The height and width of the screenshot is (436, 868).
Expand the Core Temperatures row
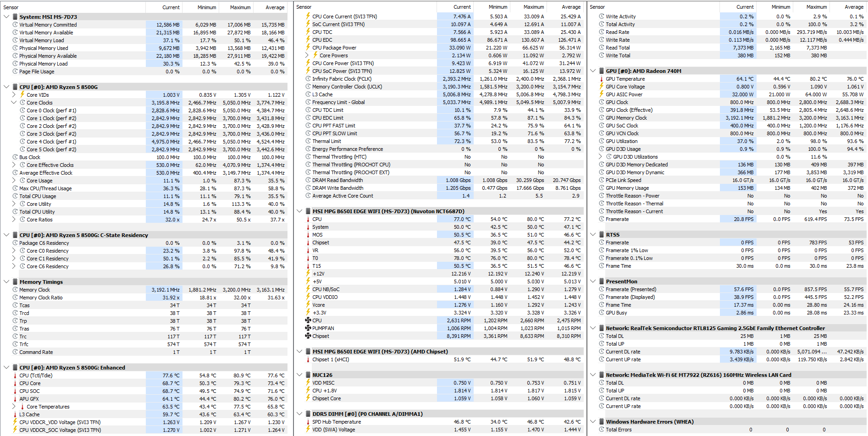[14, 407]
